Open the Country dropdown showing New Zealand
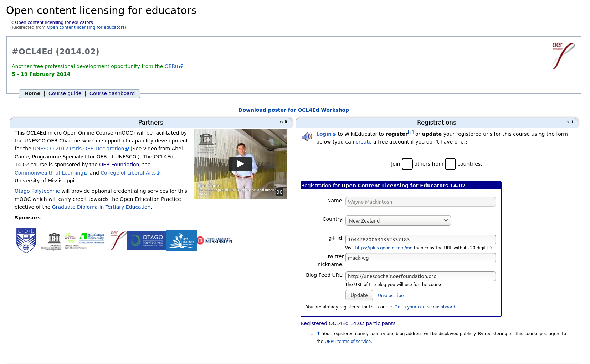The width and height of the screenshot is (590, 364). point(398,221)
